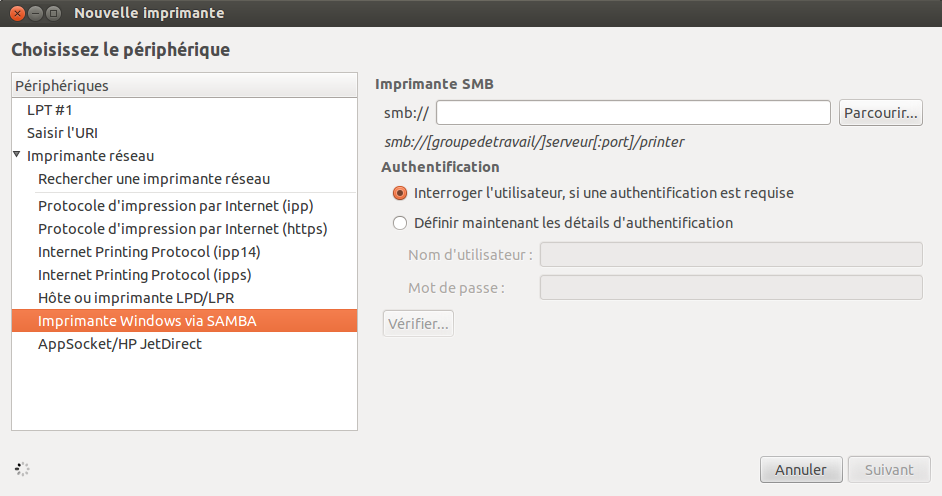Collapse the Imprimante réseau tree group
942x496 pixels.
pyautogui.click(x=17, y=155)
